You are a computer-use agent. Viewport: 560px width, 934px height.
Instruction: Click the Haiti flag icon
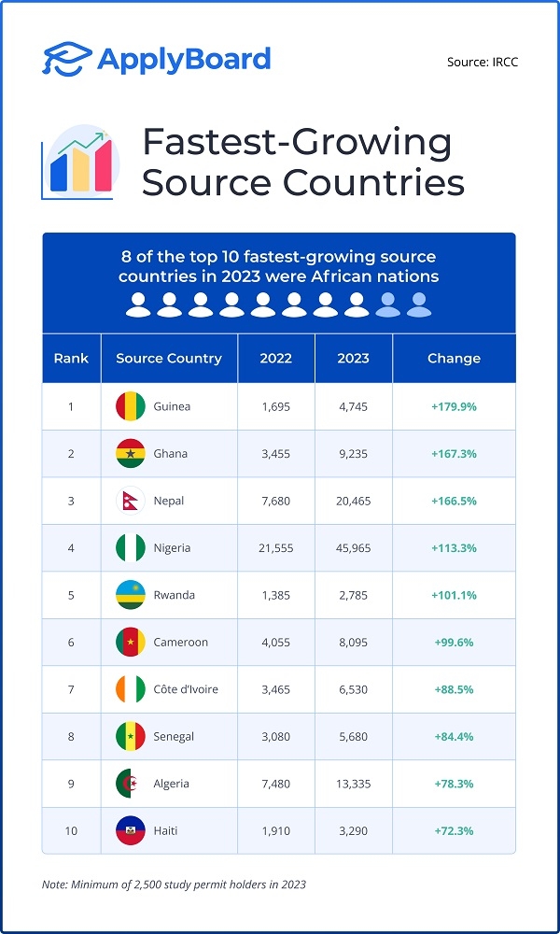click(x=131, y=830)
